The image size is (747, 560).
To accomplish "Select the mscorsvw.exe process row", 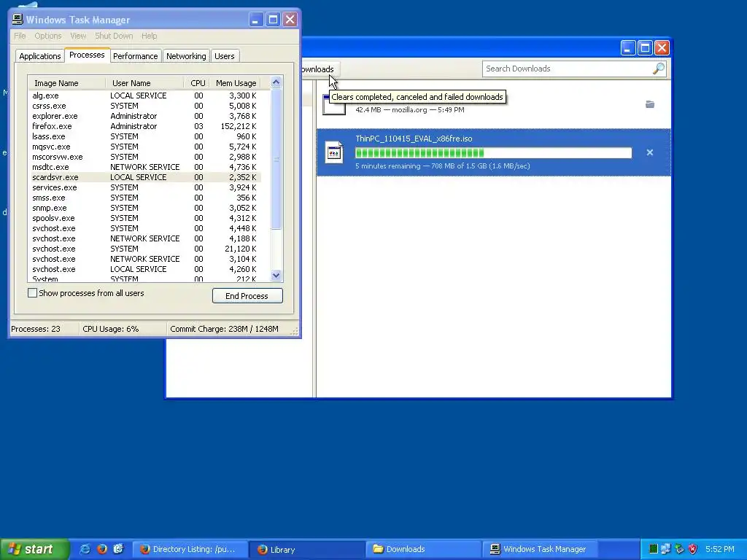I will click(145, 157).
